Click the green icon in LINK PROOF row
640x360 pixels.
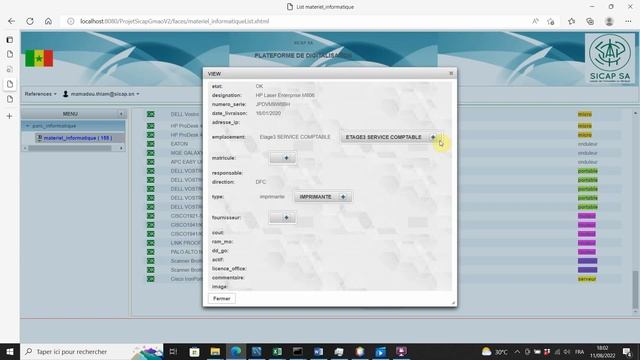point(151,242)
